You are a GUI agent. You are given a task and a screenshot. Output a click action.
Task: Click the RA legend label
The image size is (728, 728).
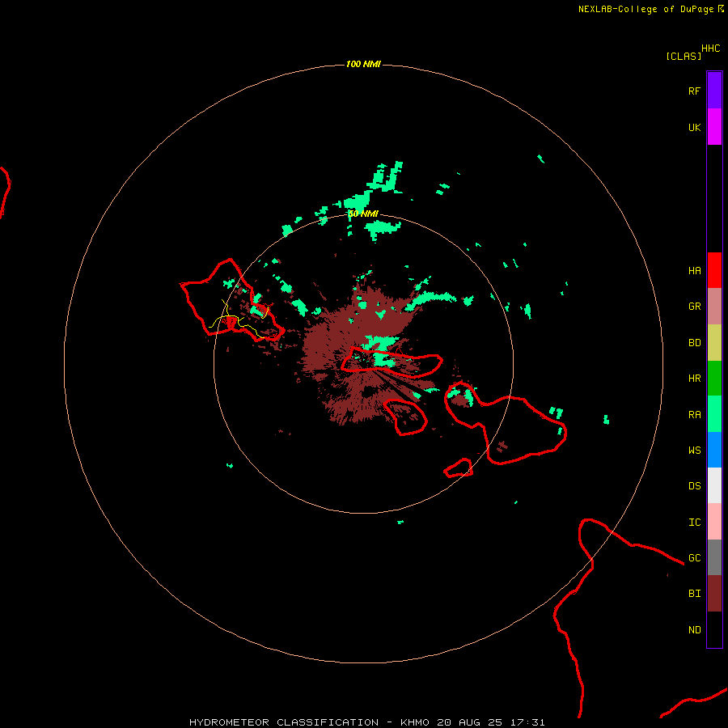694,415
